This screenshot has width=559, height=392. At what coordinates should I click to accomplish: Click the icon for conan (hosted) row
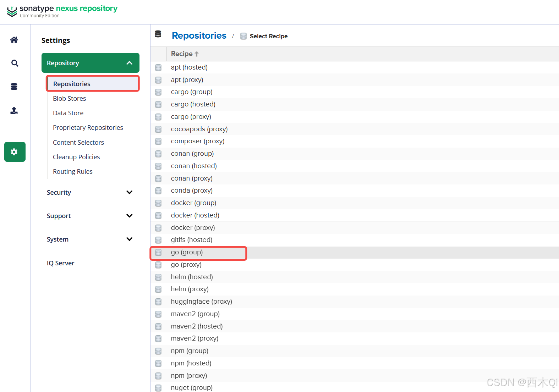[x=158, y=166]
